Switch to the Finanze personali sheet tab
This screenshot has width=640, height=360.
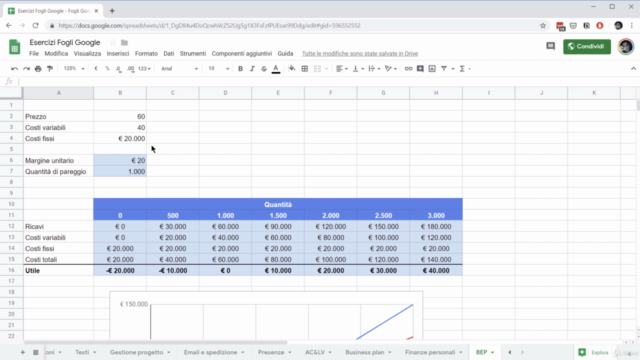coord(430,352)
